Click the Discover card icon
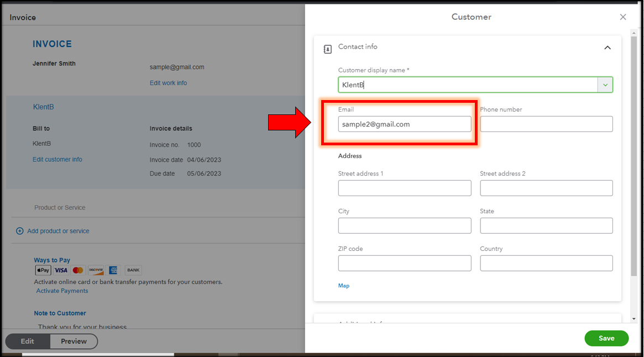 (x=96, y=270)
